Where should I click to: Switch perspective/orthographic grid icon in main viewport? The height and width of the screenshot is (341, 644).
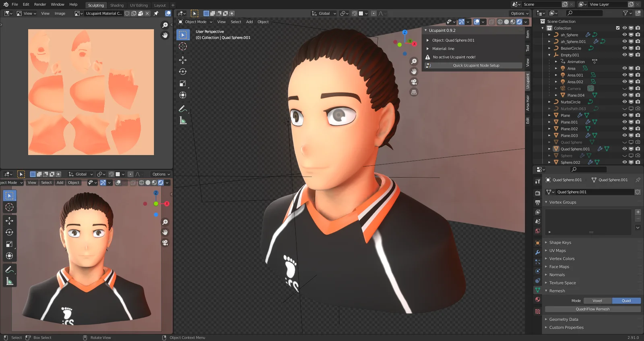tap(414, 92)
